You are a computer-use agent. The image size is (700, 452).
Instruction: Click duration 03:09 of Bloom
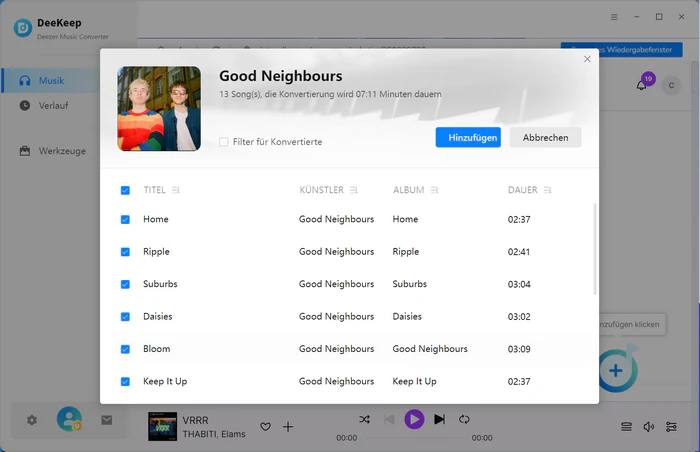click(519, 349)
